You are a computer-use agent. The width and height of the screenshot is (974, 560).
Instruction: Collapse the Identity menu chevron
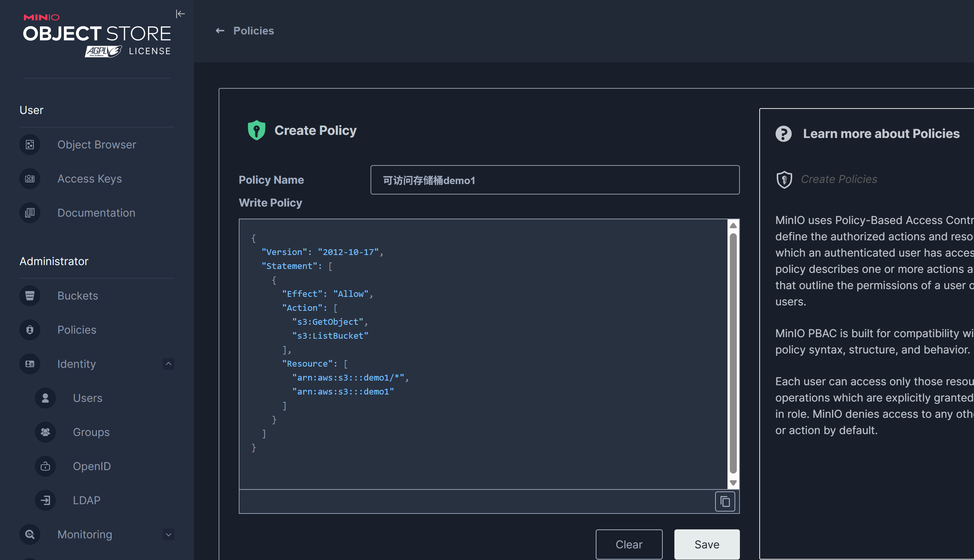pyautogui.click(x=169, y=364)
